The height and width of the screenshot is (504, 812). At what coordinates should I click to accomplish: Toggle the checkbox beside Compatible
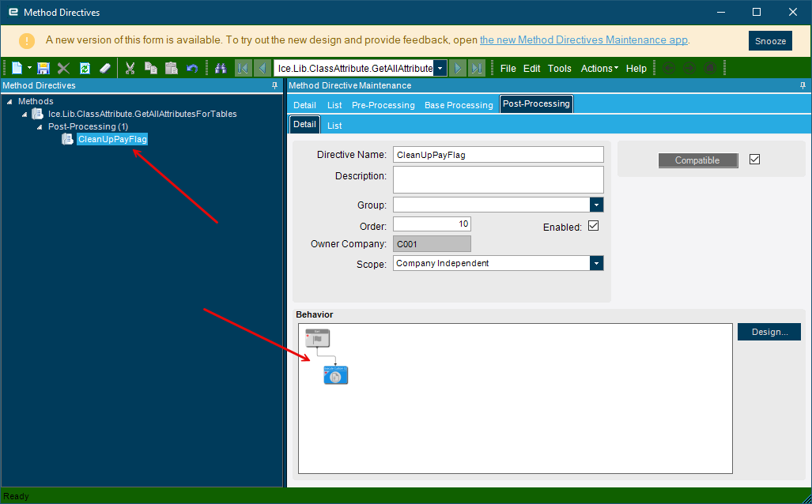pyautogui.click(x=754, y=160)
